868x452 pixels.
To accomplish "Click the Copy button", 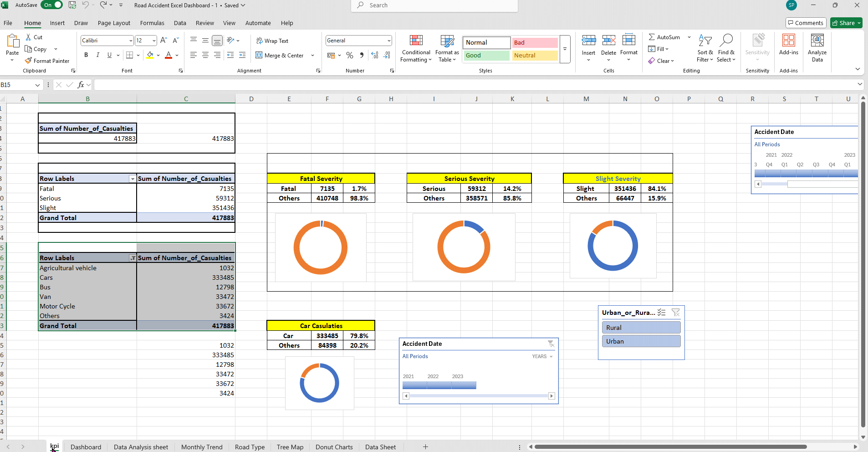I will [36, 49].
